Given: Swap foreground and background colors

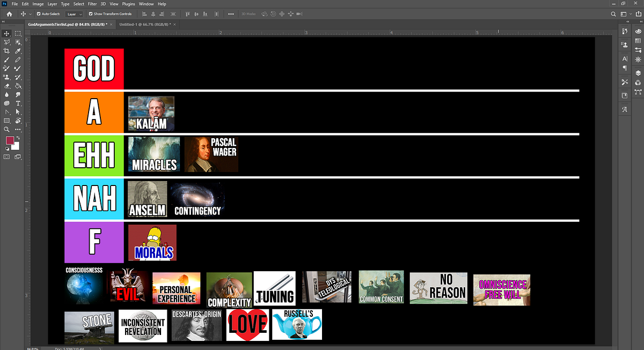Looking at the screenshot, I should point(18,138).
